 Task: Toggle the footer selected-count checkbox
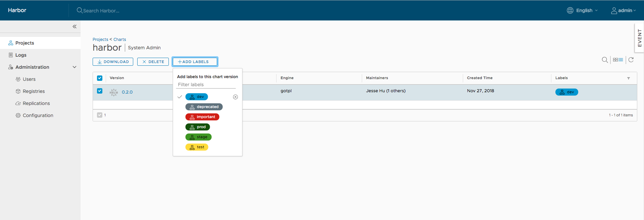100,115
